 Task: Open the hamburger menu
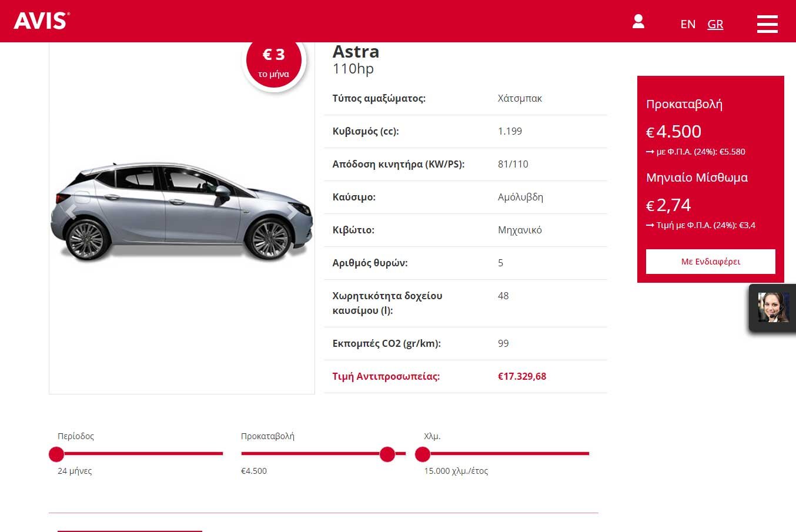pos(767,24)
